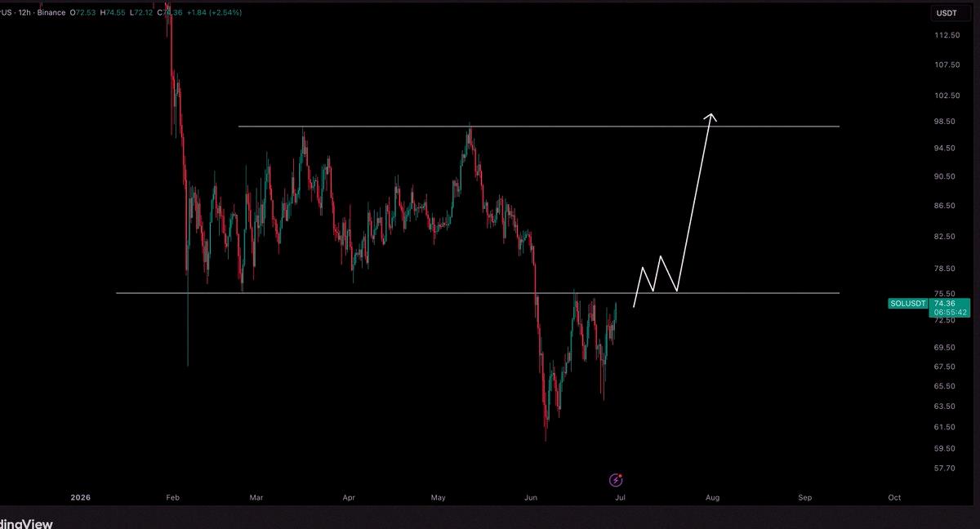
Task: Click the Jul label on time axis
Action: point(621,498)
